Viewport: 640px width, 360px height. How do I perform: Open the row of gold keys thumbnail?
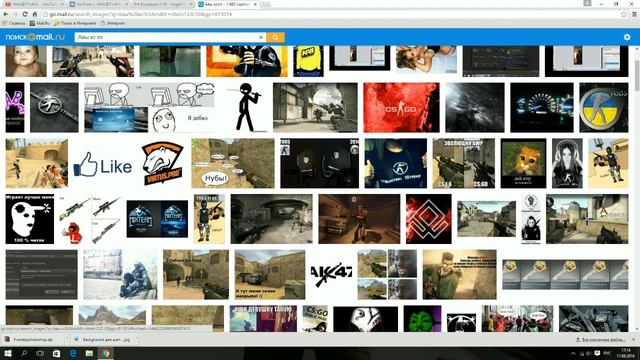tap(565, 274)
